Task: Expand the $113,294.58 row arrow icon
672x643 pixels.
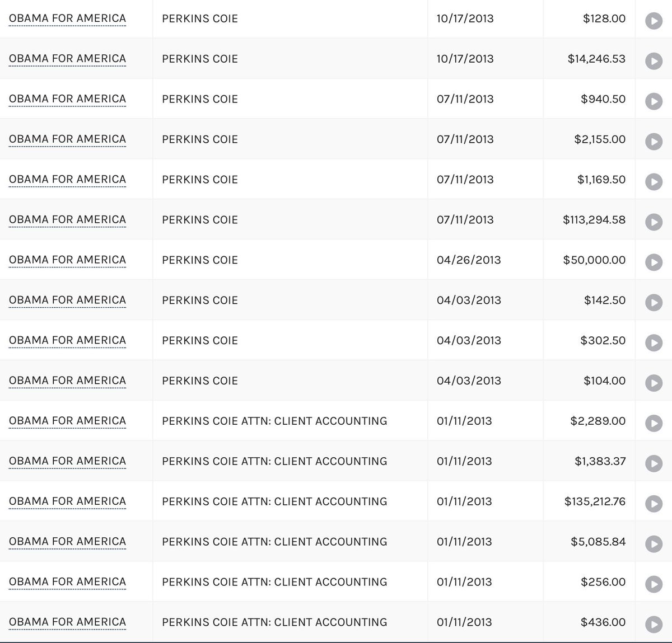Action: coord(654,222)
